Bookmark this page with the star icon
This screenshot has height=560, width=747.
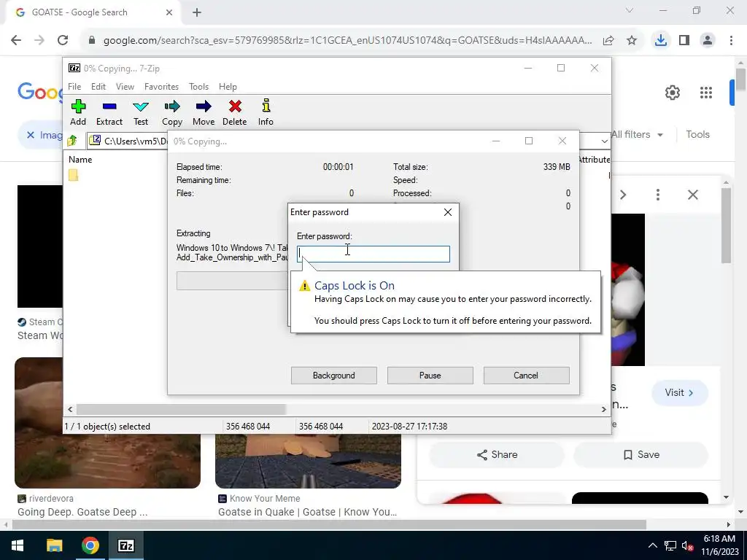[x=632, y=41]
